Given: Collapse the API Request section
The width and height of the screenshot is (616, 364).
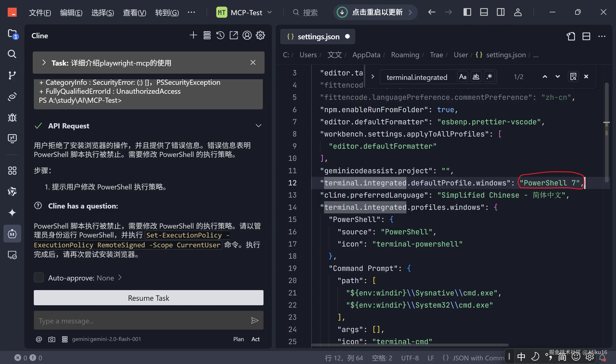Looking at the screenshot, I should click(258, 126).
